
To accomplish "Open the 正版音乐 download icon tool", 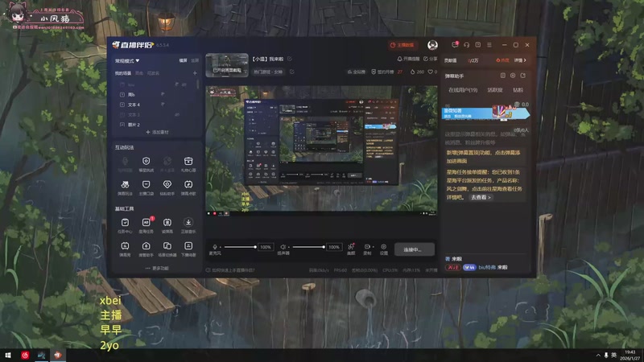I will (188, 223).
